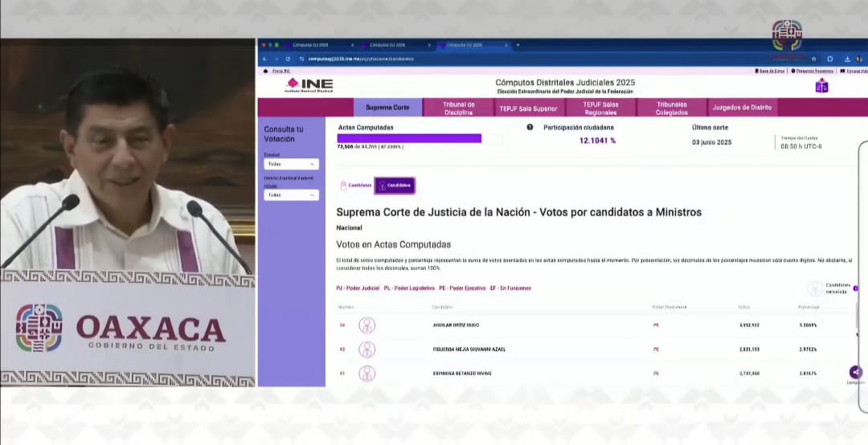Click candidate name AGUILAR ORTIZ HUGO
The image size is (868, 445).
[x=456, y=325]
